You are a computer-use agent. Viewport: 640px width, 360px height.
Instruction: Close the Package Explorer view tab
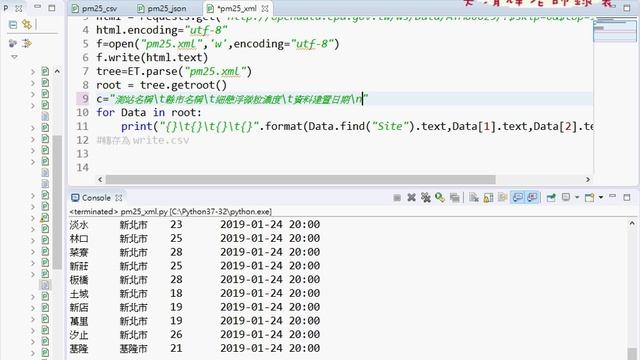point(19,8)
